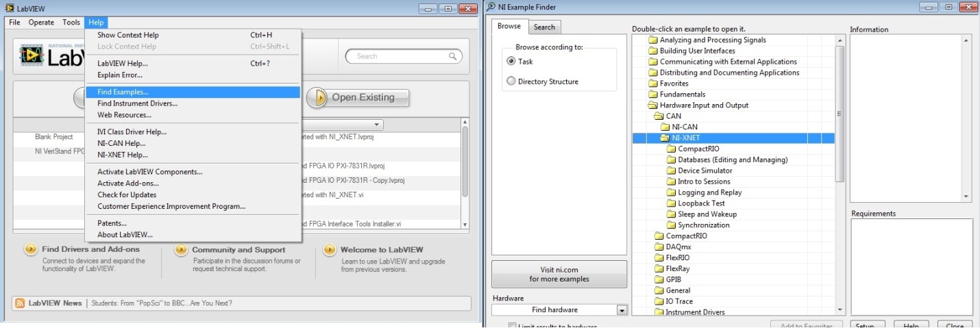Click the DAQmx folder icon
Viewport: 980px width, 328px height.
click(x=659, y=247)
